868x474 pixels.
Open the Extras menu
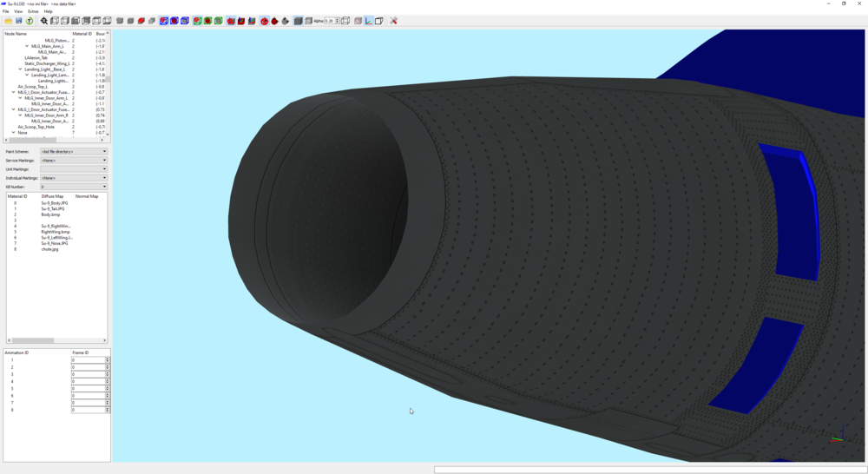click(33, 11)
